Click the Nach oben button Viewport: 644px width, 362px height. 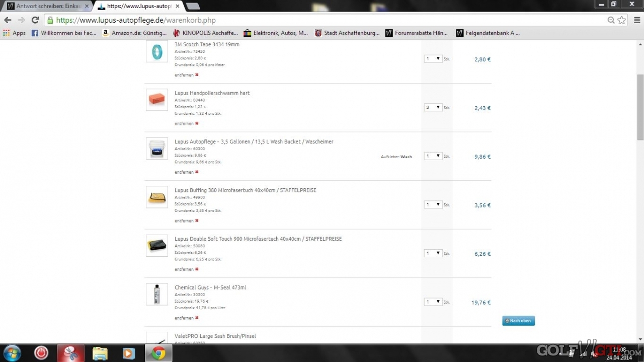pyautogui.click(x=518, y=321)
